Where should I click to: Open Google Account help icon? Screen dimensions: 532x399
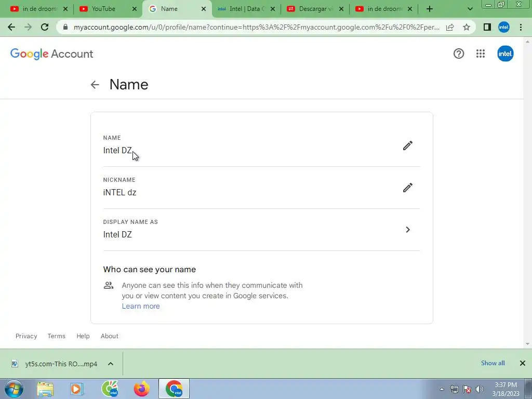(x=458, y=54)
